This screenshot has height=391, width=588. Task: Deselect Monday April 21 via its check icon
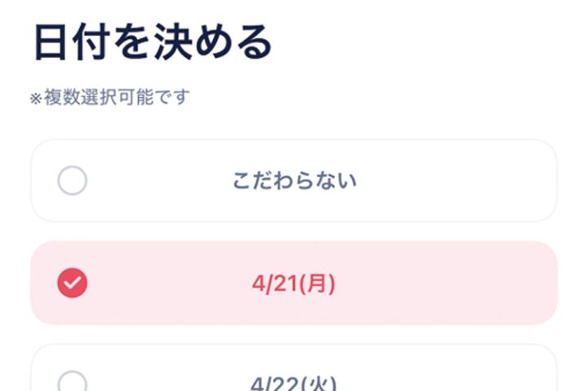pyautogui.click(x=73, y=283)
